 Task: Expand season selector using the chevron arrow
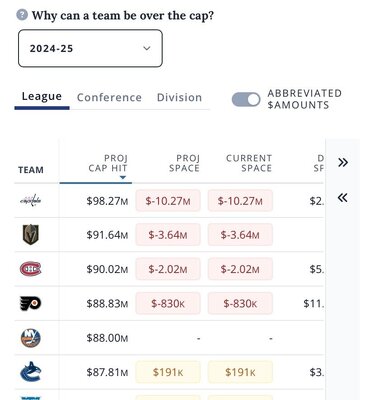click(x=147, y=48)
